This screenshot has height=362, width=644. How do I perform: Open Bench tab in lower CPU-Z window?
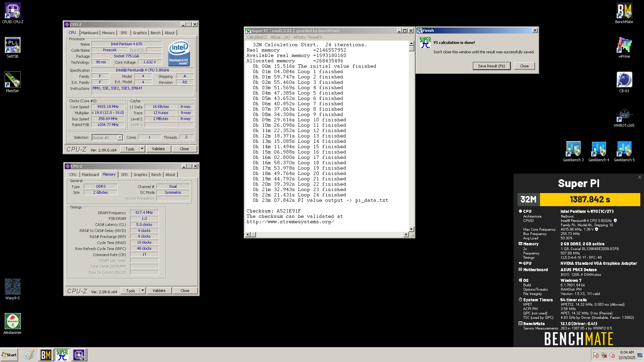point(156,175)
